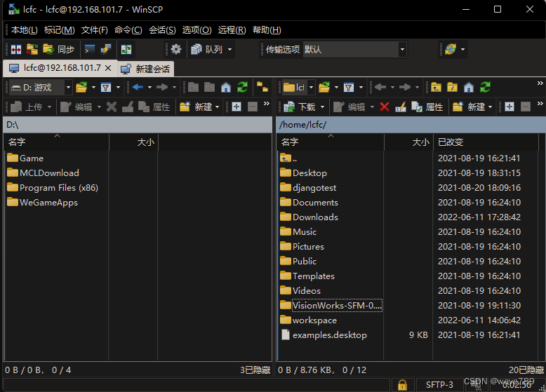Click the remote 编辑 edit button
Viewport: 546px width, 392px height.
pos(349,107)
